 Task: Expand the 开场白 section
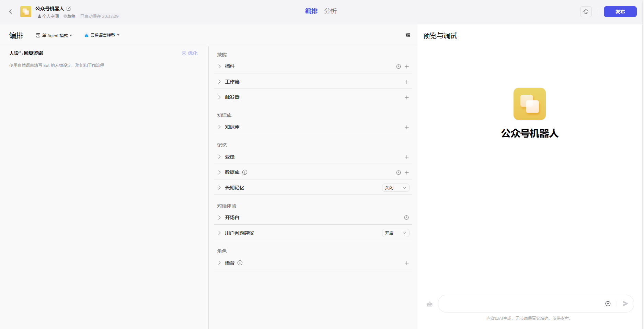[219, 218]
